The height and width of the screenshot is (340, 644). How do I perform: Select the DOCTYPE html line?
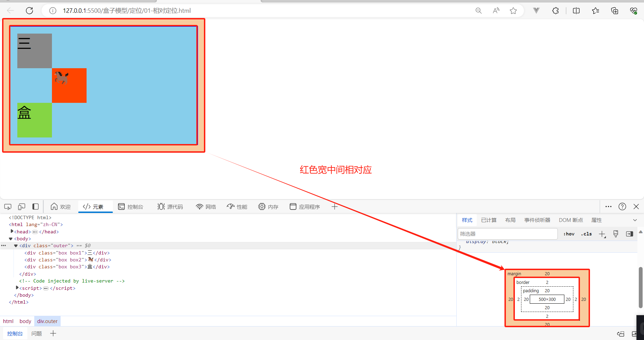[30, 217]
